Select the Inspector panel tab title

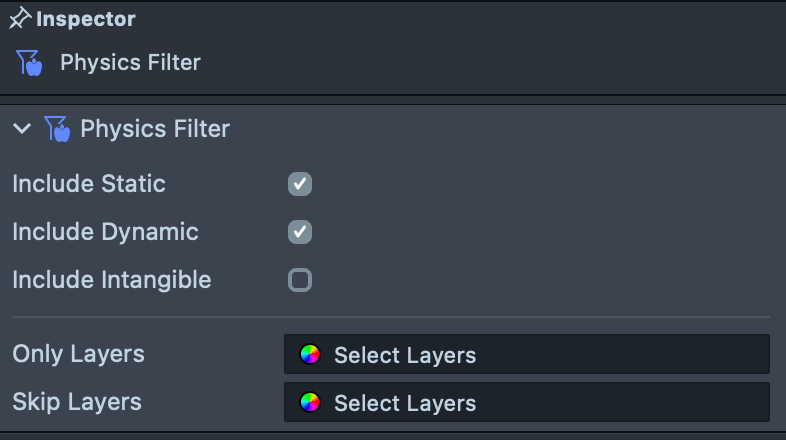pos(86,19)
